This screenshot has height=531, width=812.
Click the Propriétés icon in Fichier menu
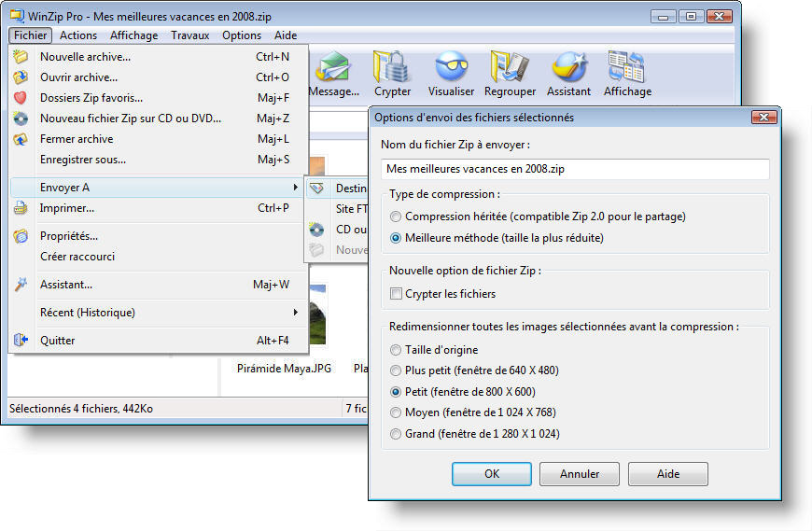pos(21,236)
